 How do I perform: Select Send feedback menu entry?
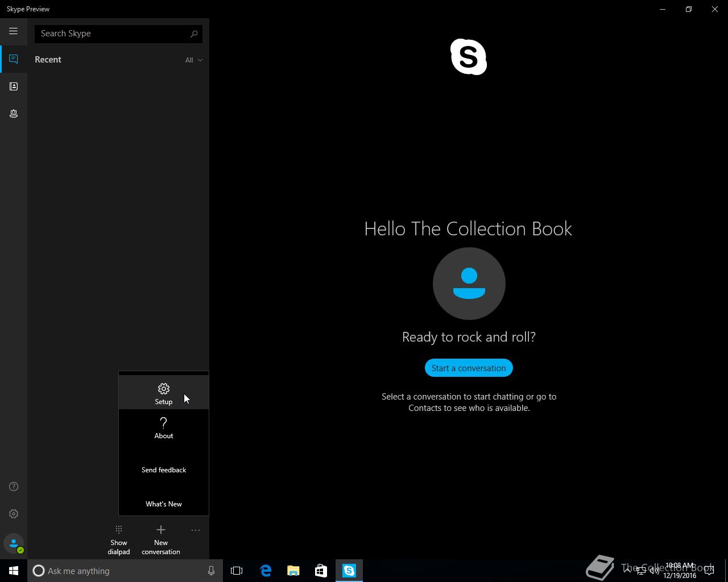click(164, 470)
